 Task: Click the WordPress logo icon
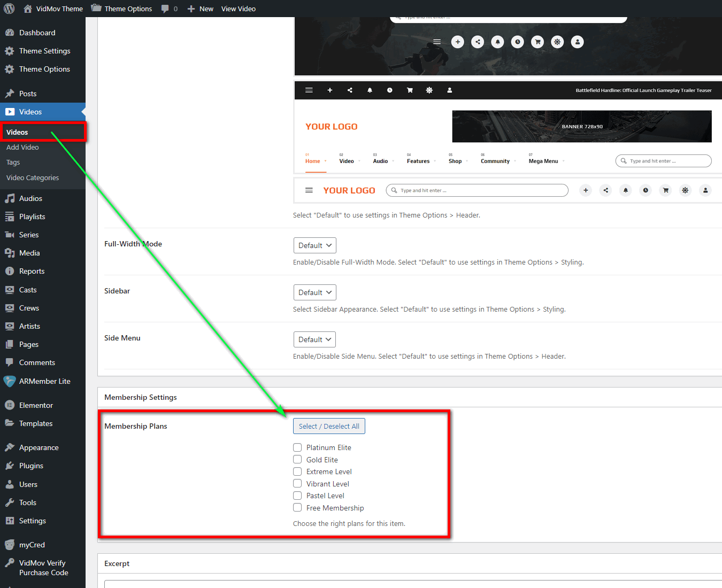[x=9, y=9]
